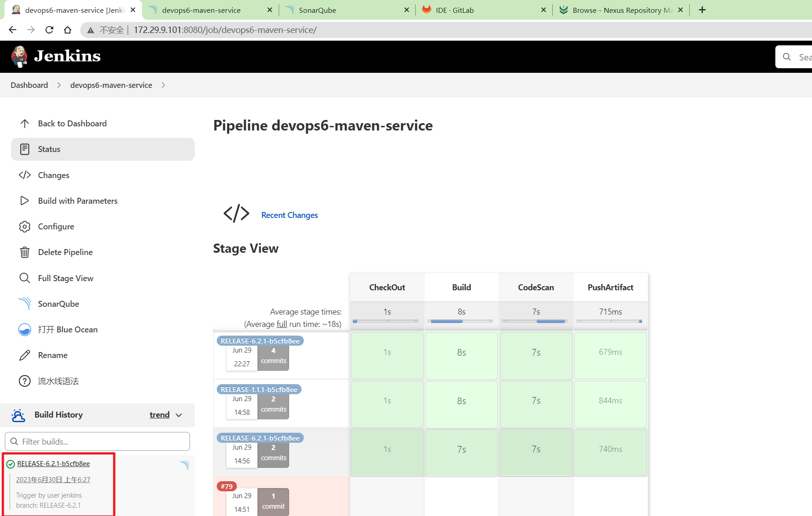Click the Jenkins search box
Screen dimensions: 812x516
pyautogui.click(x=794, y=57)
